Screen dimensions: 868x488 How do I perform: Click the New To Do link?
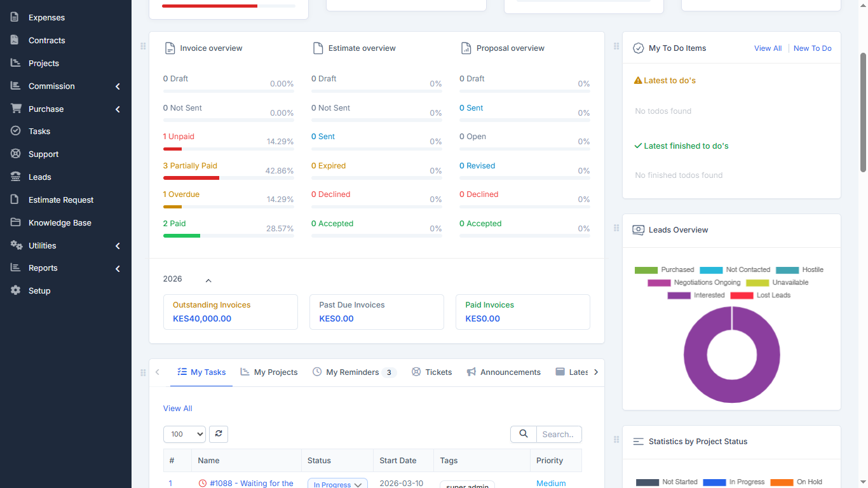[x=812, y=48]
